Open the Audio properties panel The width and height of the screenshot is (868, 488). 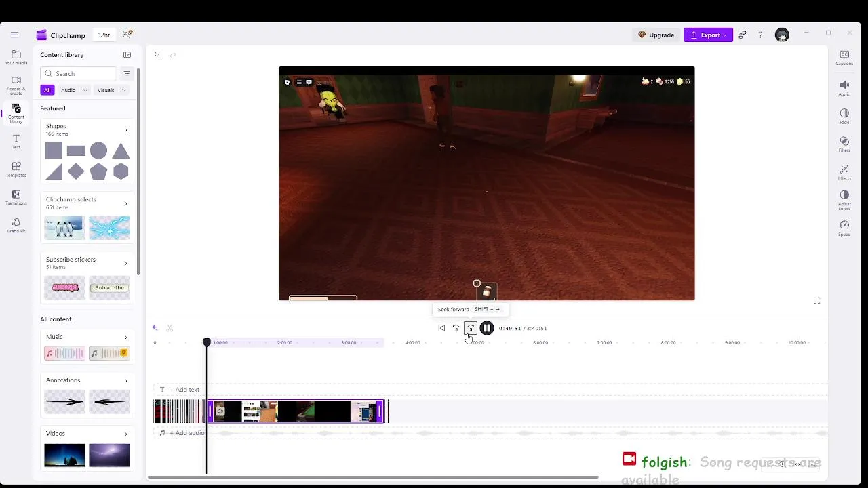coord(844,88)
